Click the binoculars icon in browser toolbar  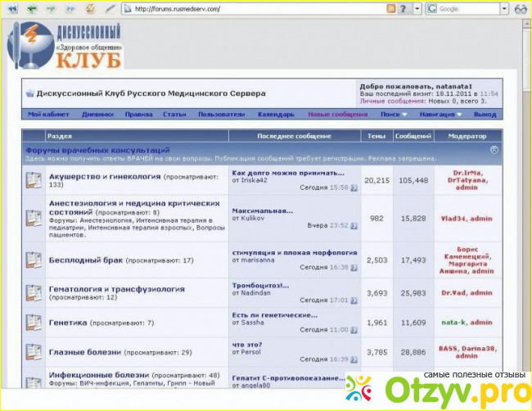tap(520, 8)
